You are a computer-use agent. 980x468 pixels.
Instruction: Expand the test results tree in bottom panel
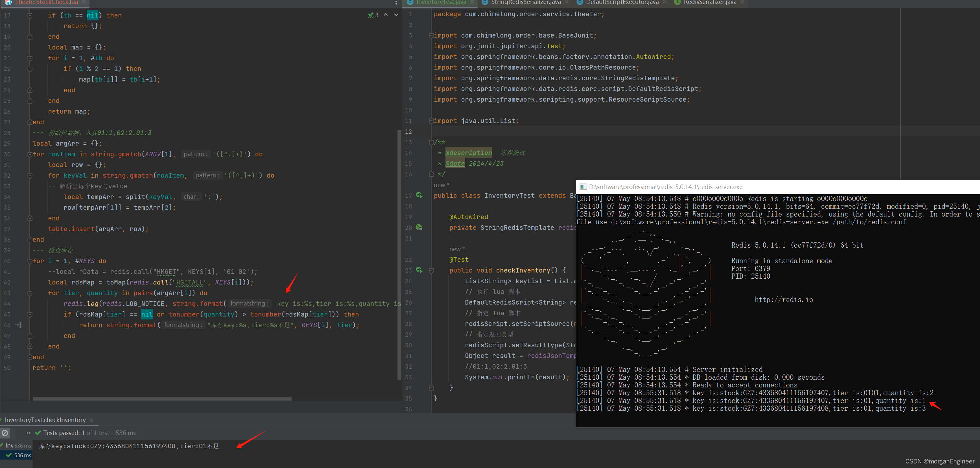click(x=27, y=432)
